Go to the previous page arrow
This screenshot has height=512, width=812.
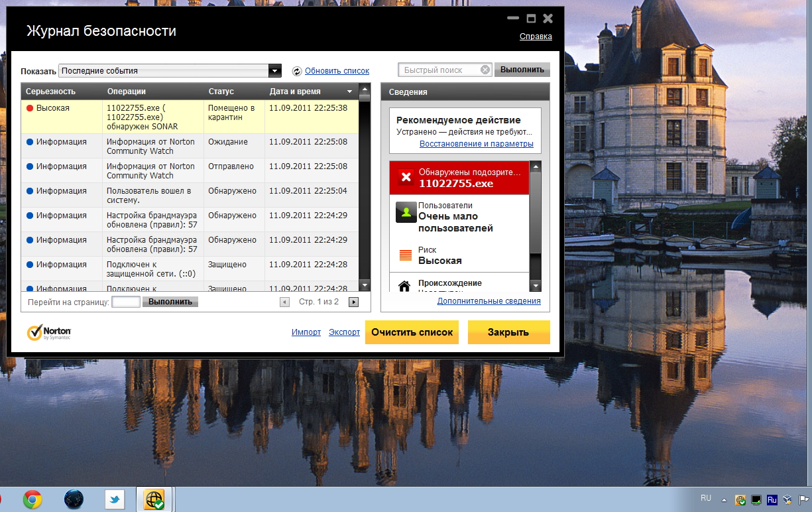[x=285, y=302]
